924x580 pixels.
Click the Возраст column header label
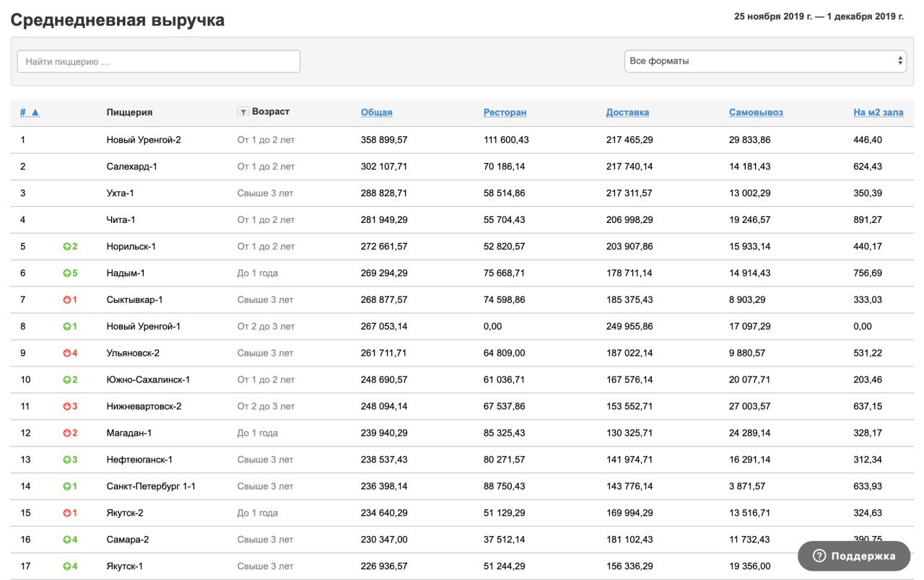click(271, 112)
